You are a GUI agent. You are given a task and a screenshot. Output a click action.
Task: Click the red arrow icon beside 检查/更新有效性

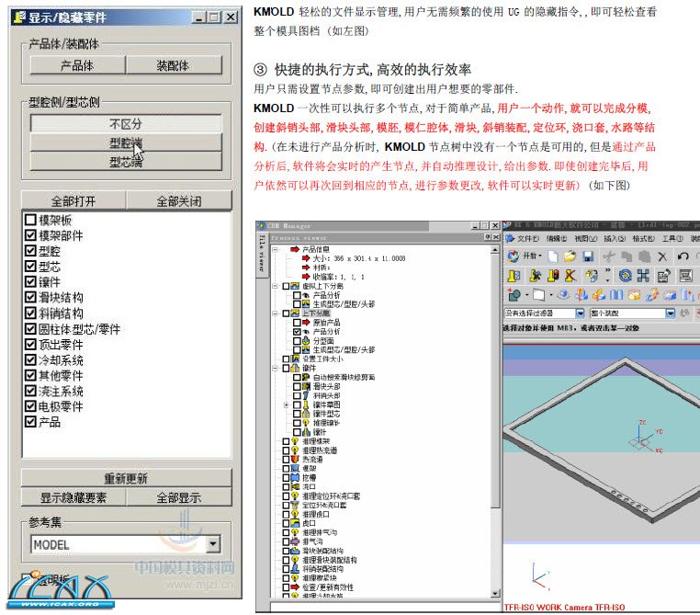tap(295, 587)
